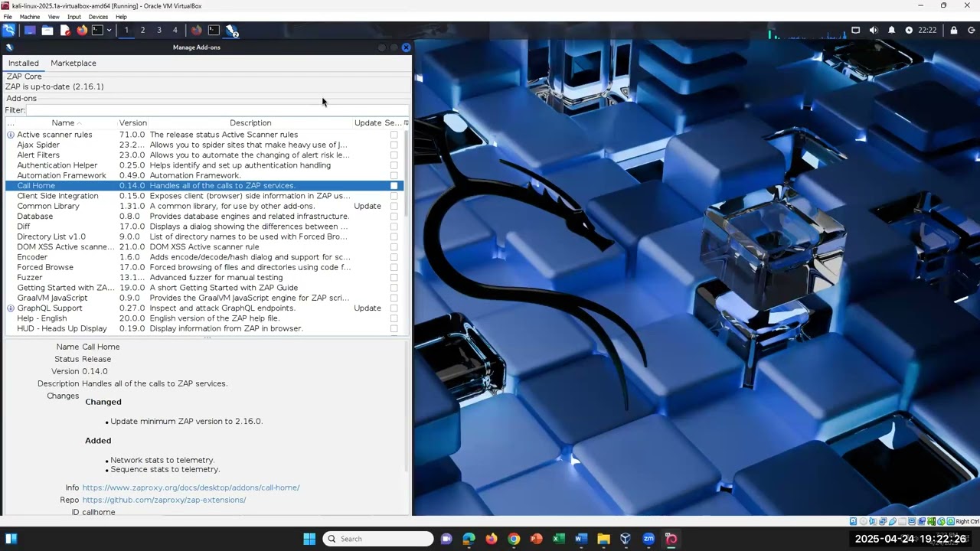
Task: Open the zap-extensions GitHub repo link
Action: 164,500
